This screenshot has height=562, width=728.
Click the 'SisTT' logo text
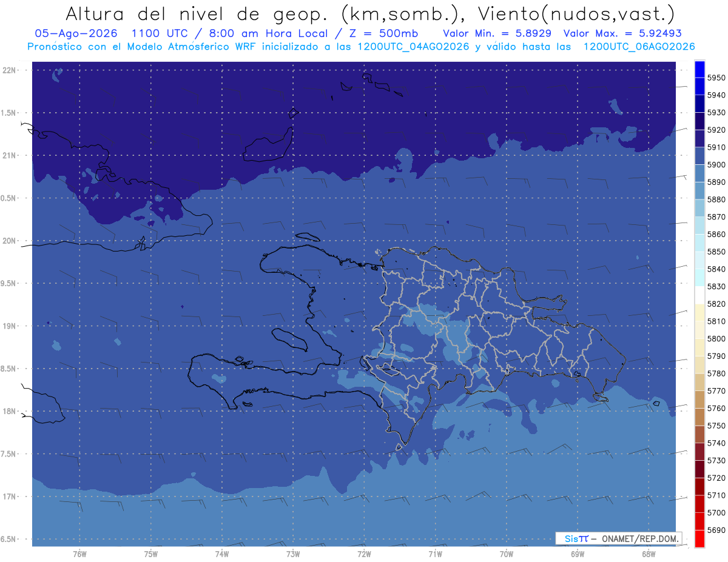coord(576,538)
